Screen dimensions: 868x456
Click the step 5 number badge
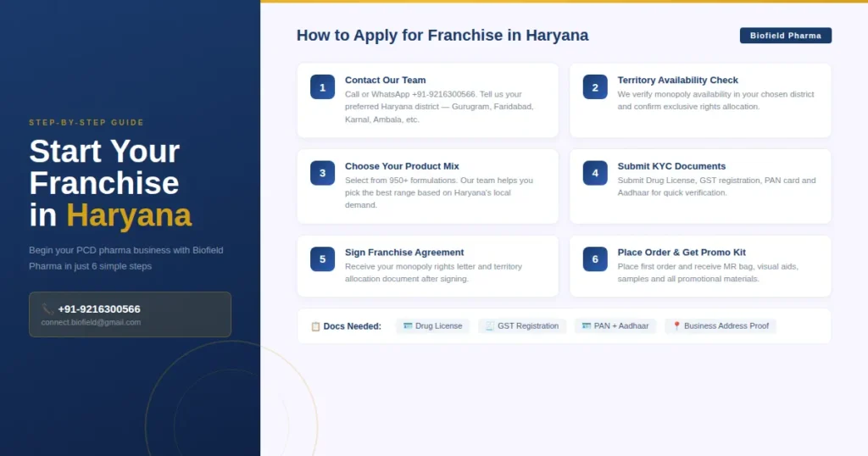[x=322, y=259]
